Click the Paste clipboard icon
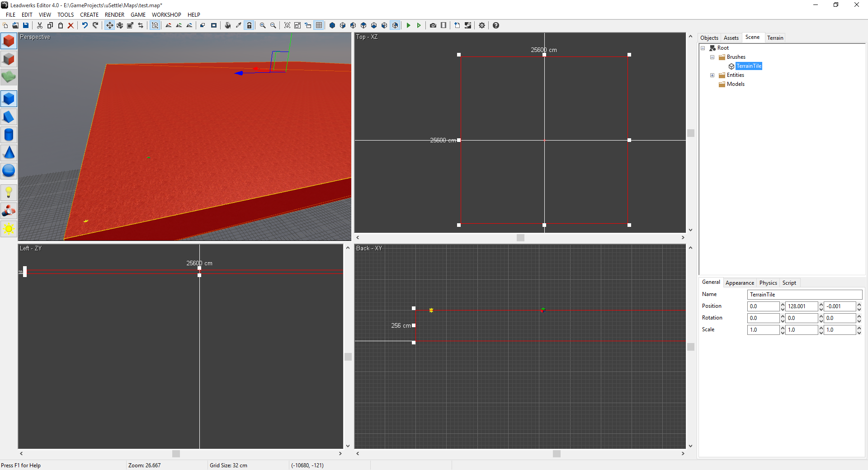 point(61,25)
